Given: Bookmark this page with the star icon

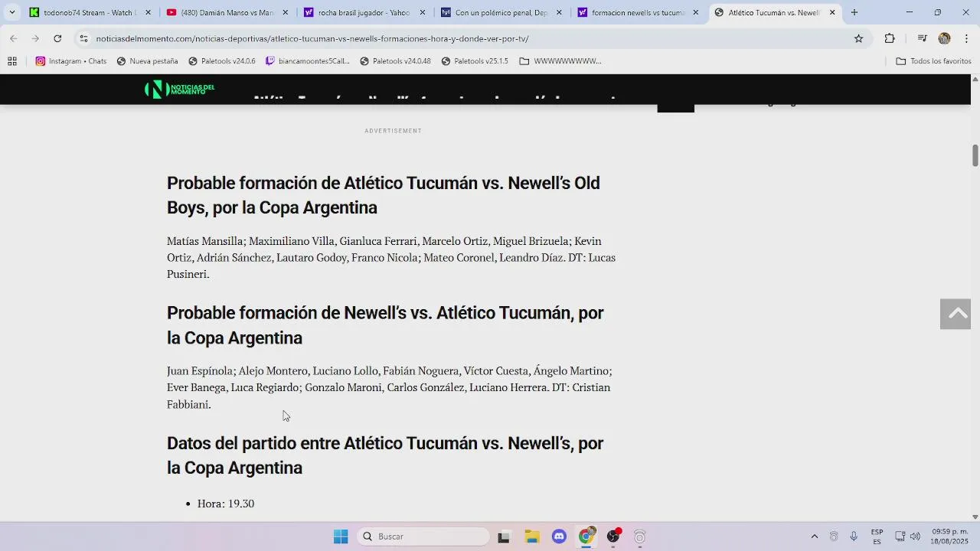Looking at the screenshot, I should (x=859, y=38).
